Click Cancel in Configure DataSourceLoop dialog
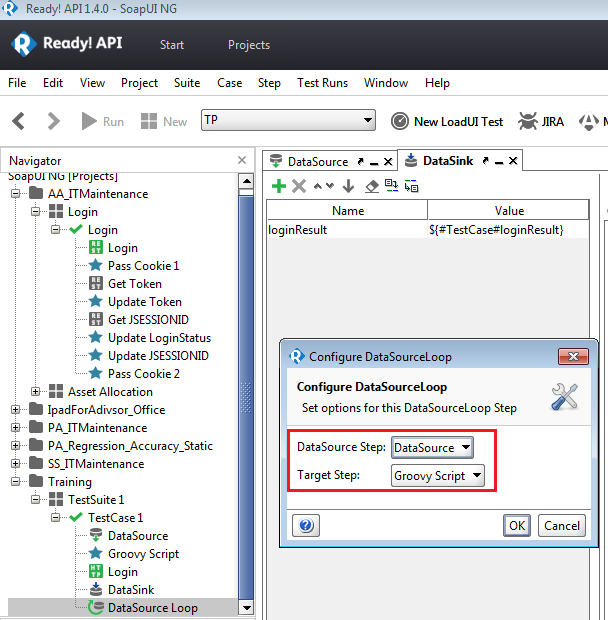The image size is (608, 620). 562,525
